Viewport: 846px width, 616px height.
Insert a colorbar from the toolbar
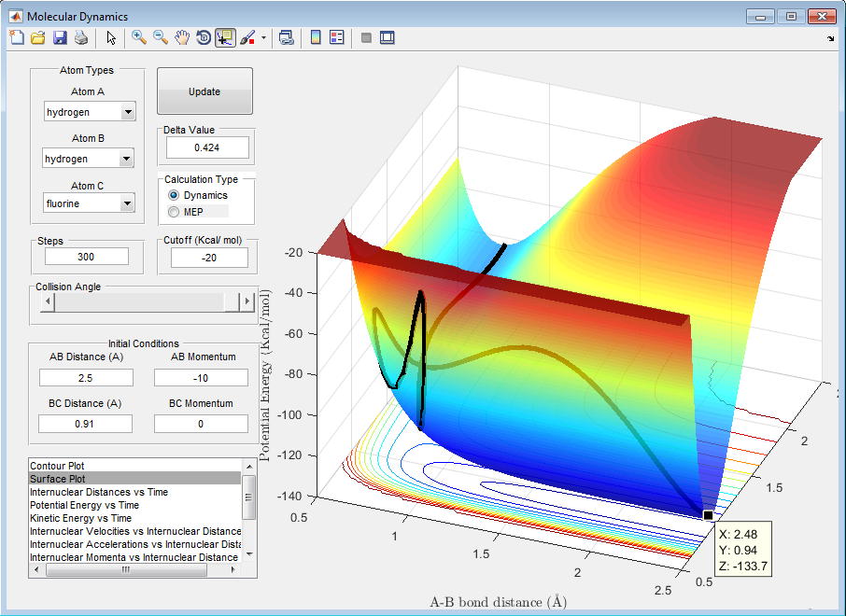pyautogui.click(x=316, y=38)
